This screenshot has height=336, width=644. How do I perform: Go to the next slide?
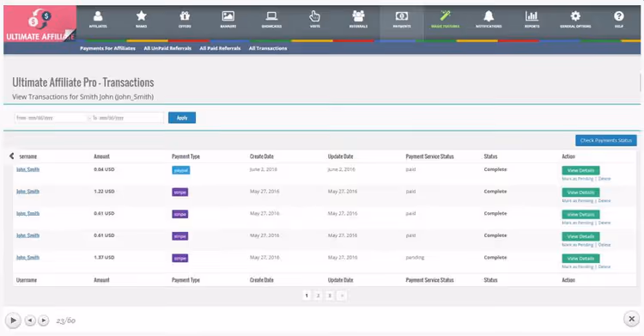(x=44, y=320)
